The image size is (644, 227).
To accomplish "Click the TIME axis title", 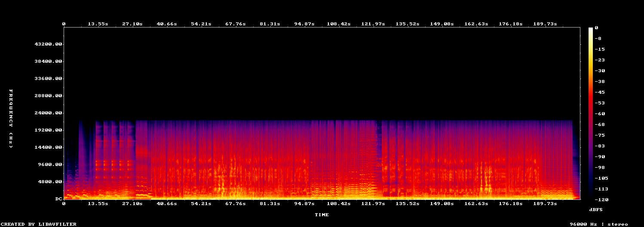I will click(x=322, y=215).
